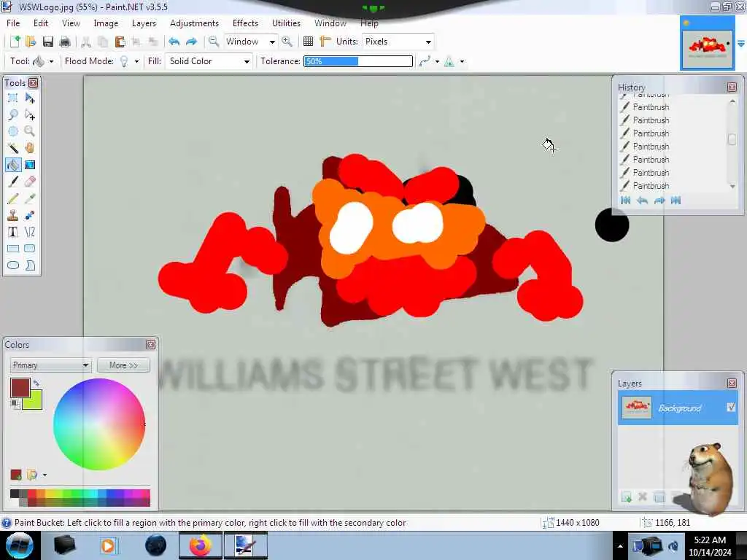Print the image using the printer icon
This screenshot has width=747, height=560.
pos(65,42)
